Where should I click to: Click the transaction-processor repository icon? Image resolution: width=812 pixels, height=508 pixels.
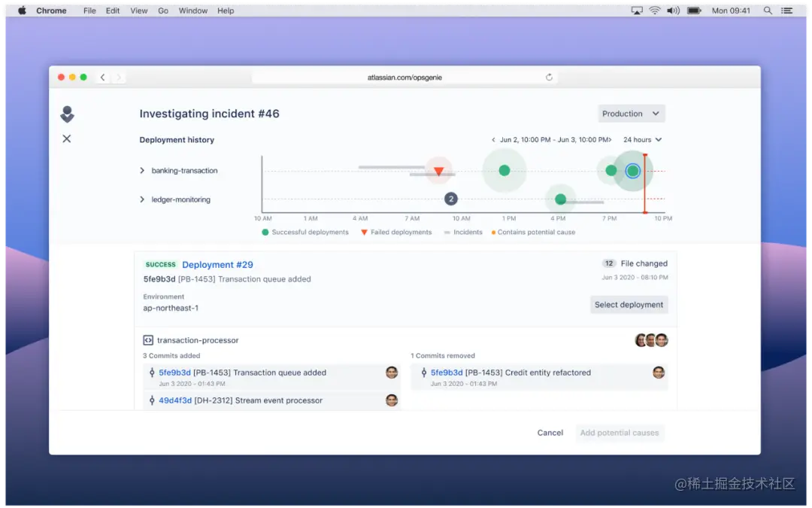148,340
